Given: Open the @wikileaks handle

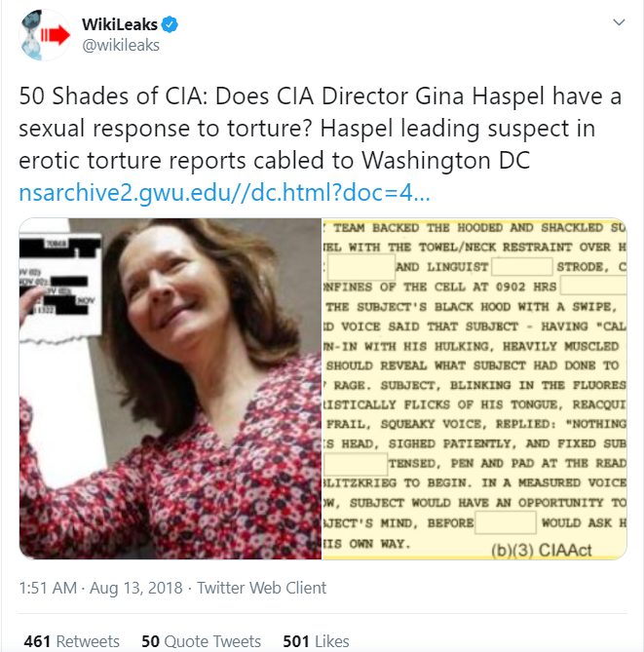Looking at the screenshot, I should point(121,45).
